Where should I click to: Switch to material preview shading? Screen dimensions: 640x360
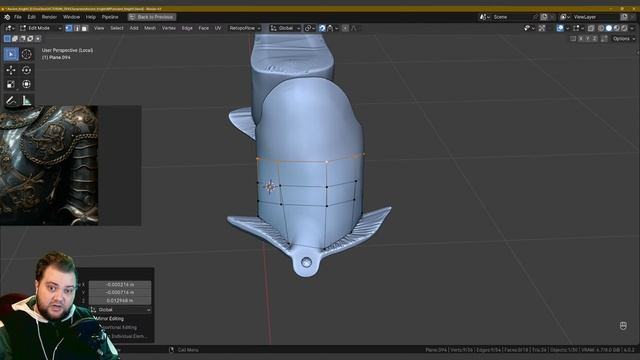616,28
